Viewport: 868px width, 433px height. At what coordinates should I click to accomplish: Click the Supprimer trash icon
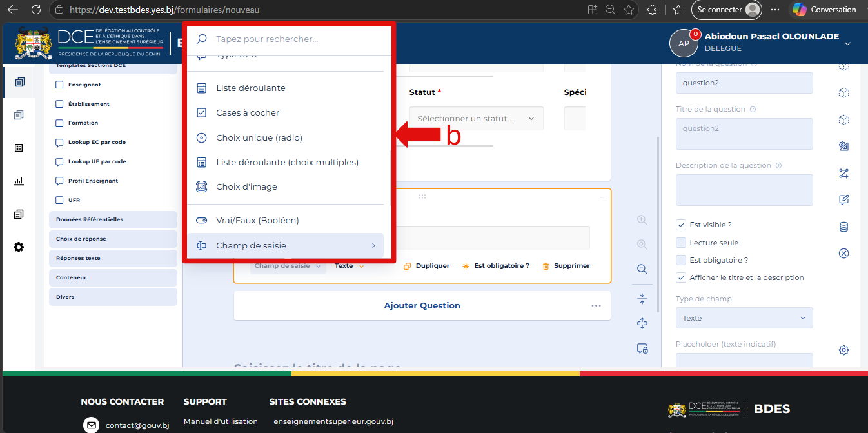click(546, 266)
